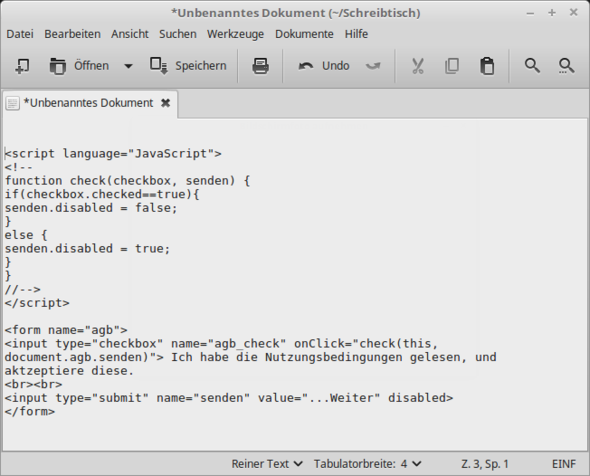Open the Datei menu

[x=20, y=34]
